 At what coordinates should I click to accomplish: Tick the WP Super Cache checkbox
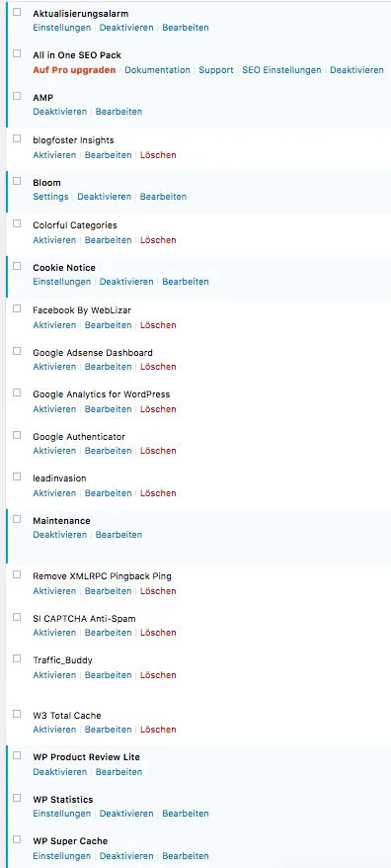17,839
